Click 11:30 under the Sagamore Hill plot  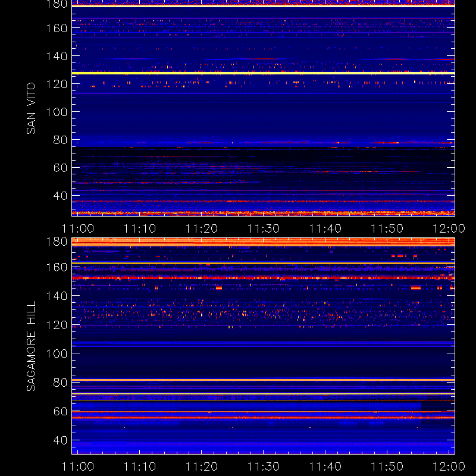click(264, 466)
